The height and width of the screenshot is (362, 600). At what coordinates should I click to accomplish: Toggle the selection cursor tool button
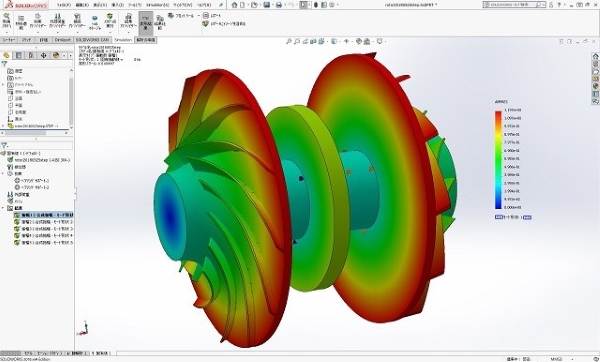pyautogui.click(x=303, y=5)
